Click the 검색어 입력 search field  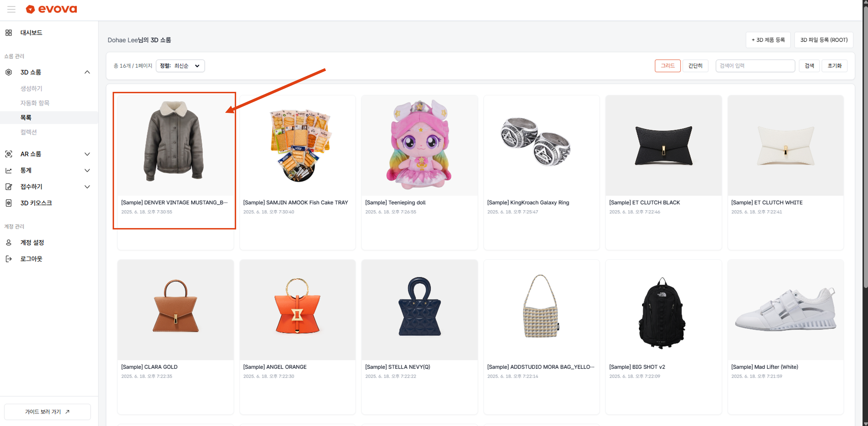pyautogui.click(x=755, y=66)
